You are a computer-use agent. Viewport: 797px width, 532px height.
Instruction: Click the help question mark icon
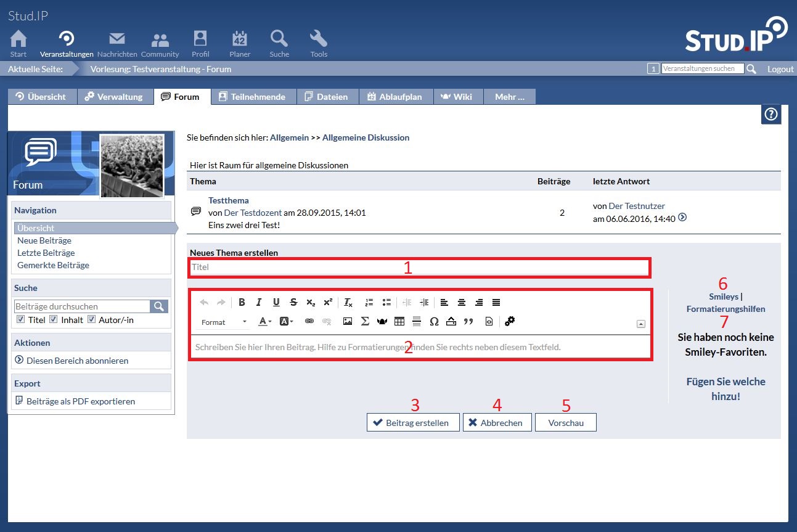click(x=771, y=115)
